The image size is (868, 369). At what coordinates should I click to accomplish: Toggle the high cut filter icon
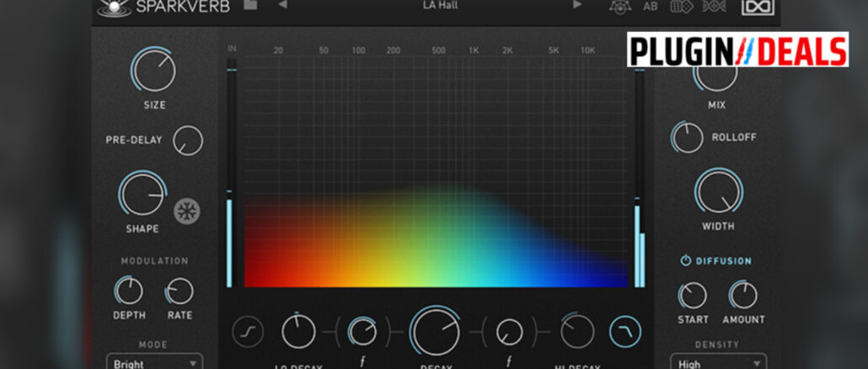[625, 332]
